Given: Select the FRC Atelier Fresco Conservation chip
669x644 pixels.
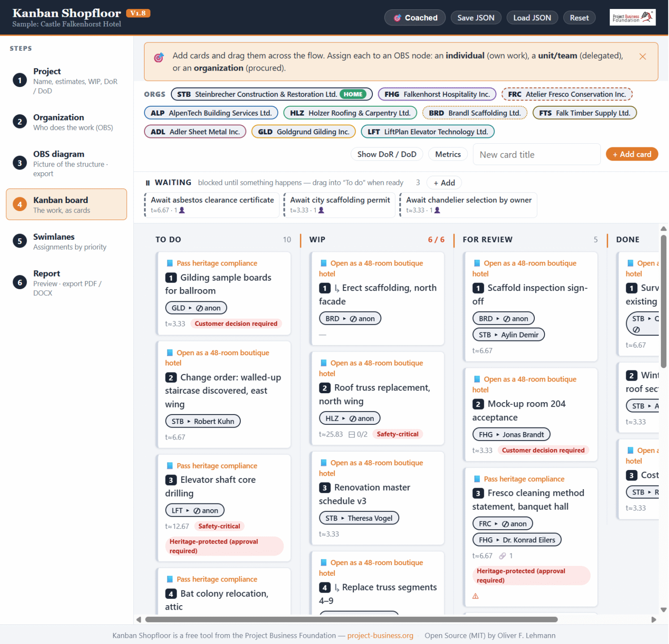Looking at the screenshot, I should 566,94.
